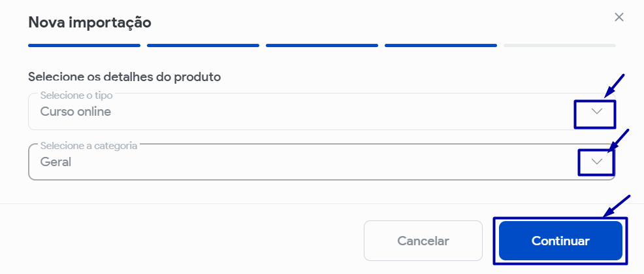Click the fourth blue progress step segment
The height and width of the screenshot is (274, 644).
click(441, 46)
